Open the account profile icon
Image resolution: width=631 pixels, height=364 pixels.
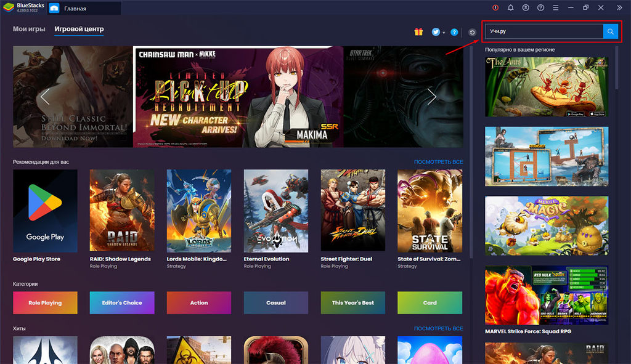(x=526, y=7)
